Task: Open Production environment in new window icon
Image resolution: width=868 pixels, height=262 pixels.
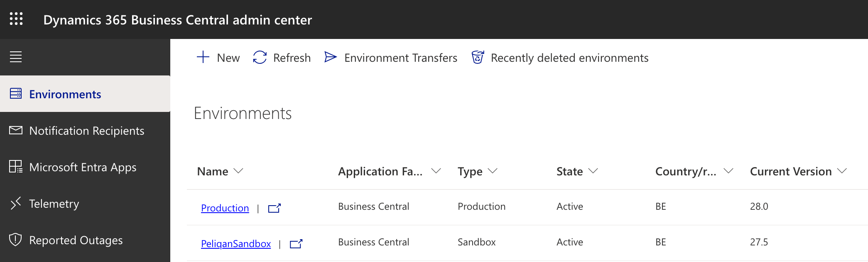Action: (x=275, y=208)
